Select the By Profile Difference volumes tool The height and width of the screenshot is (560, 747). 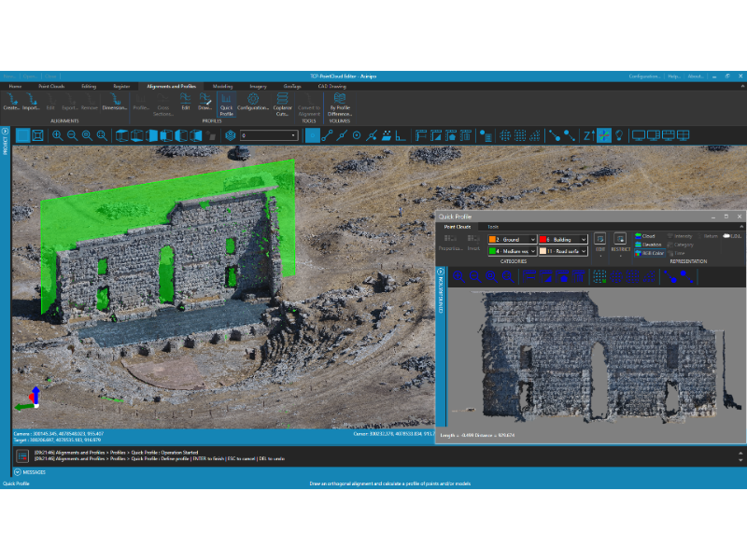(x=340, y=105)
